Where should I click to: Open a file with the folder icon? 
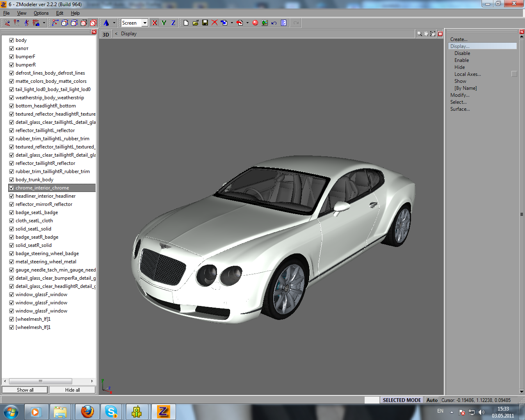click(x=196, y=23)
